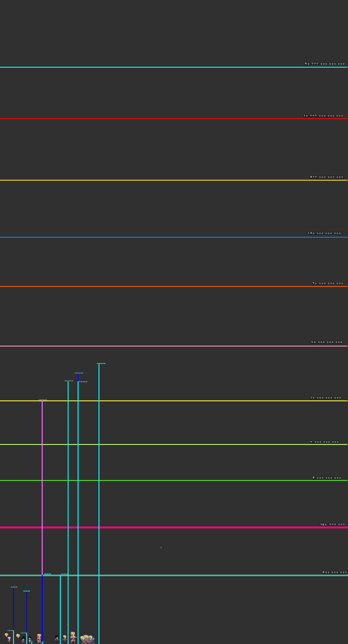
Task: Click the 40.000.000.000 label above the light pink line
Action: (327, 342)
